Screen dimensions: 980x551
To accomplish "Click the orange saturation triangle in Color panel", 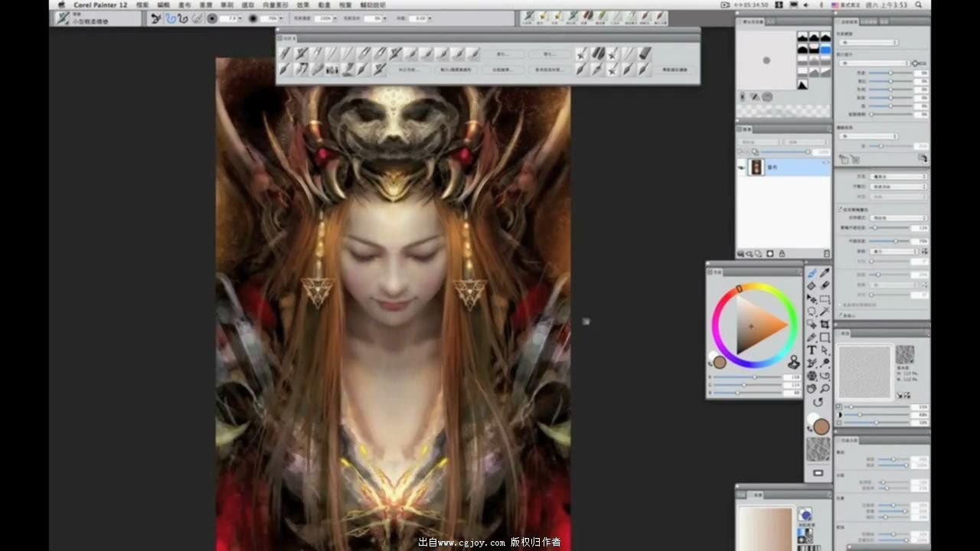I will [761, 325].
